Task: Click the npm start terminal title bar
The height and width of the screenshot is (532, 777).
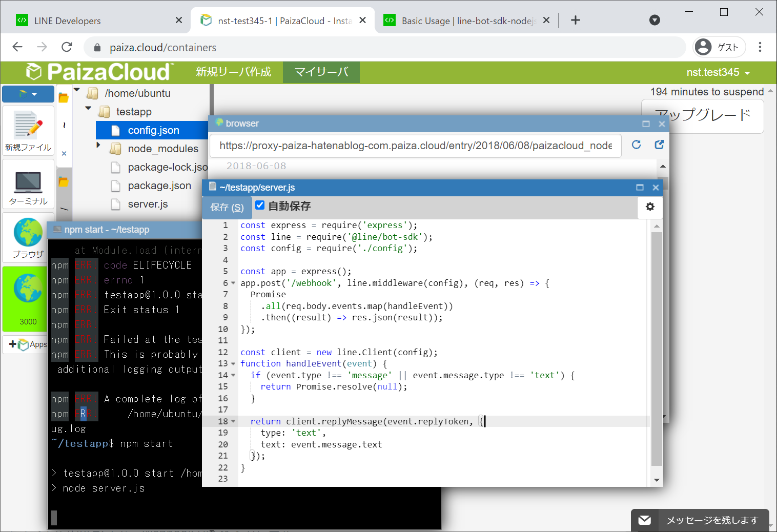Action: click(125, 230)
